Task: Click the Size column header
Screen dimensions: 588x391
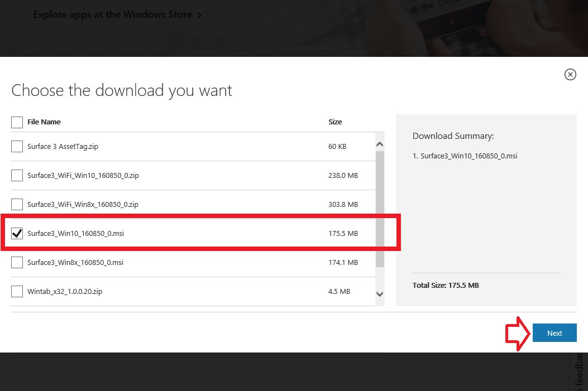Action: 335,122
